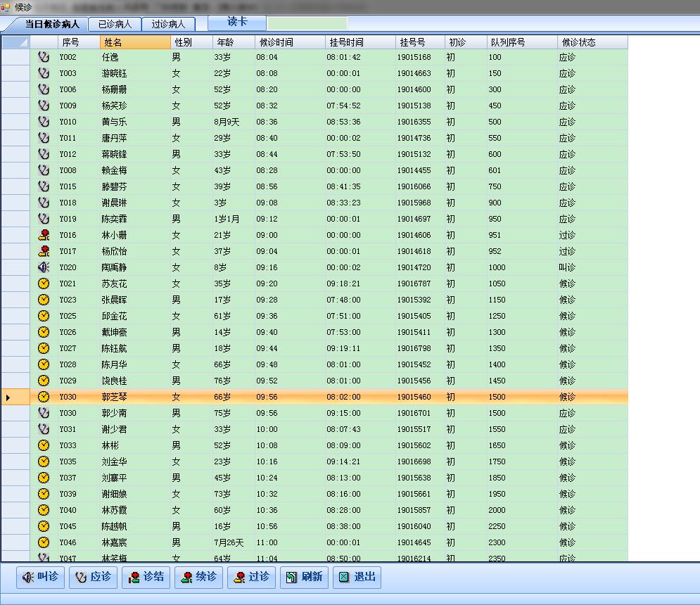Click stethoscope icon in row Y015 滕碧芬
Image resolution: width=700 pixels, height=605 pixels.
click(44, 186)
